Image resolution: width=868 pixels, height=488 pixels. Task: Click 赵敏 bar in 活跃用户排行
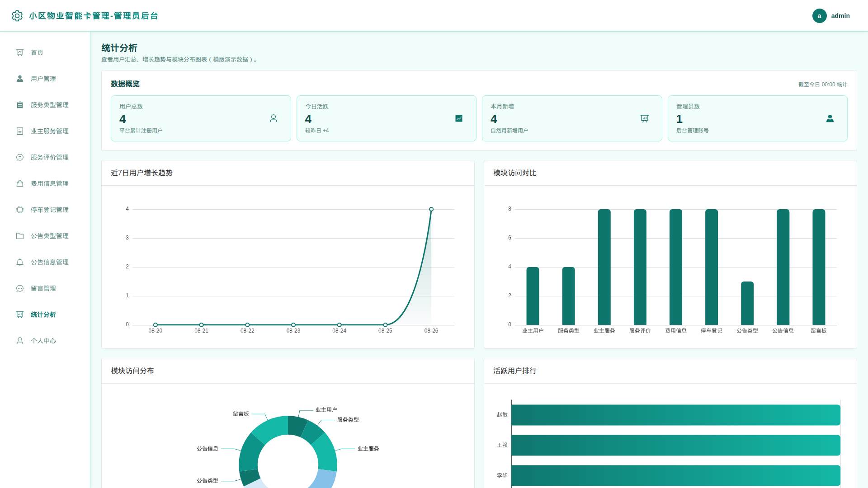(676, 415)
